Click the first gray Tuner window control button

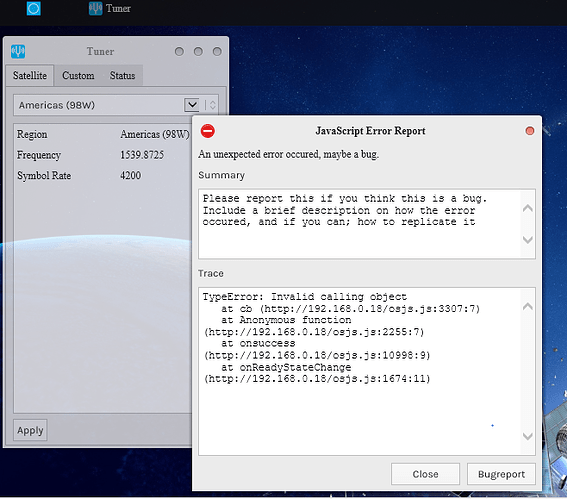point(179,51)
